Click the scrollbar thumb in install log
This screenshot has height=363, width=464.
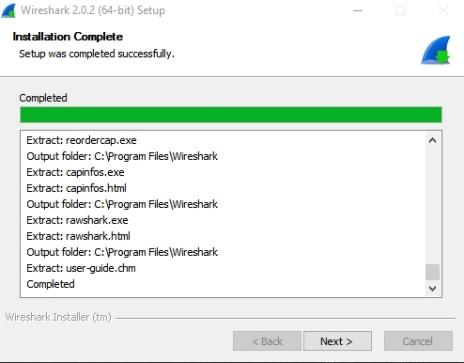432,272
